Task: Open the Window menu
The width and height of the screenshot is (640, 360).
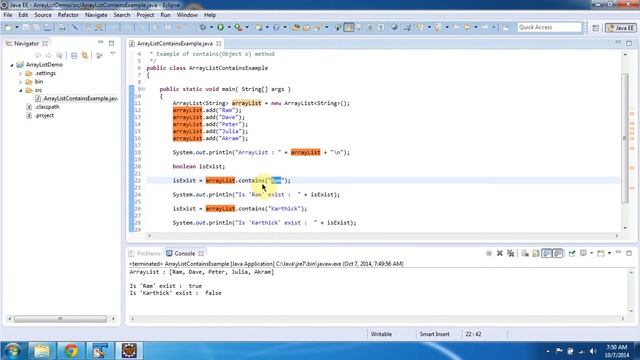Action: tap(187, 15)
